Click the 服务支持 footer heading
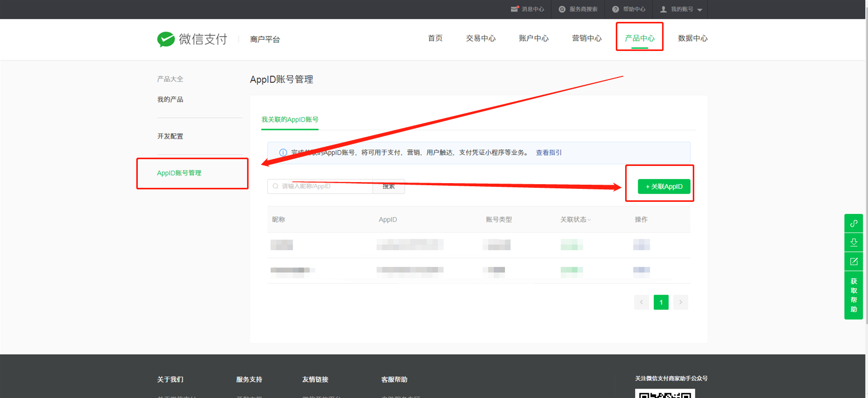This screenshot has width=868, height=398. pos(249,380)
